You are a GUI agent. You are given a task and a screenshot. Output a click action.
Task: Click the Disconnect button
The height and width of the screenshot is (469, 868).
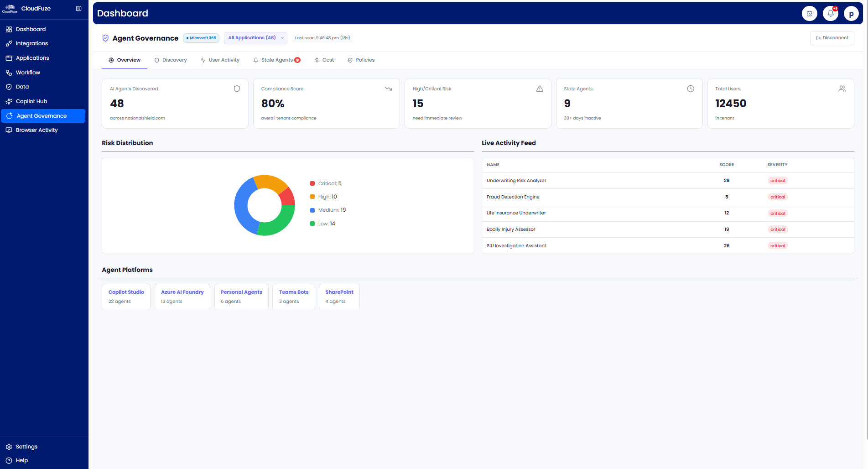(832, 38)
